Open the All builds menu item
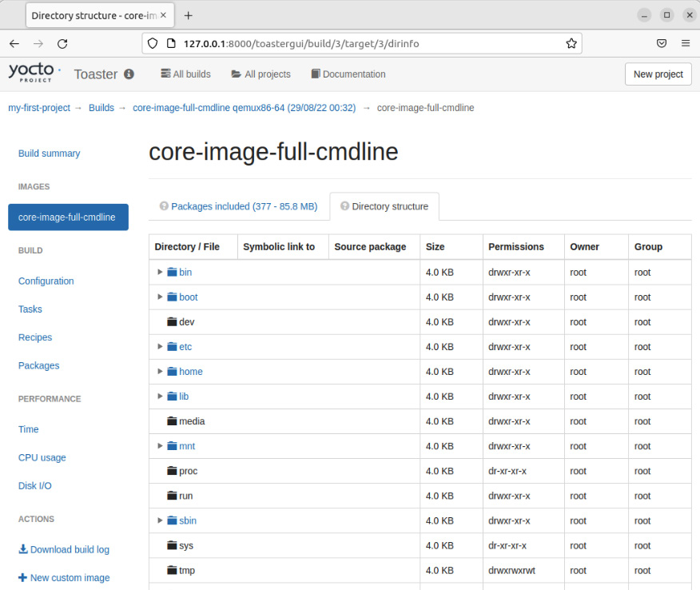The height and width of the screenshot is (590, 700). point(185,74)
